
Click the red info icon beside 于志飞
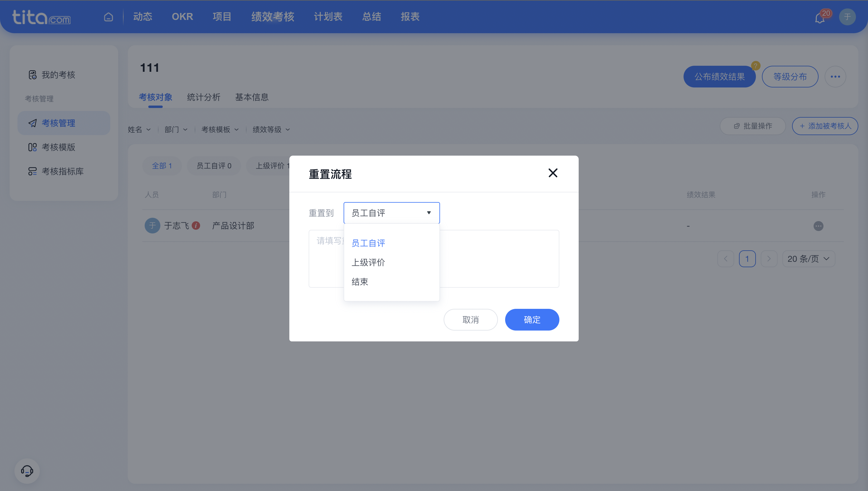pyautogui.click(x=196, y=225)
